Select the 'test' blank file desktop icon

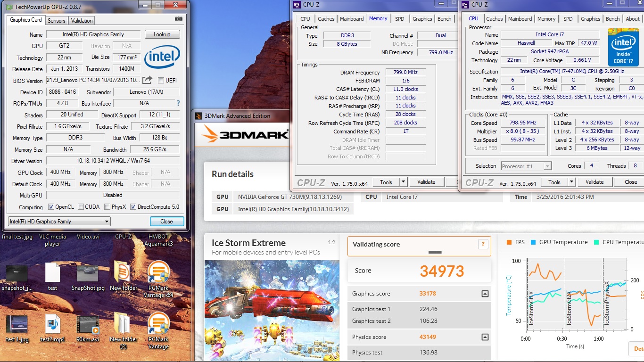point(52,277)
